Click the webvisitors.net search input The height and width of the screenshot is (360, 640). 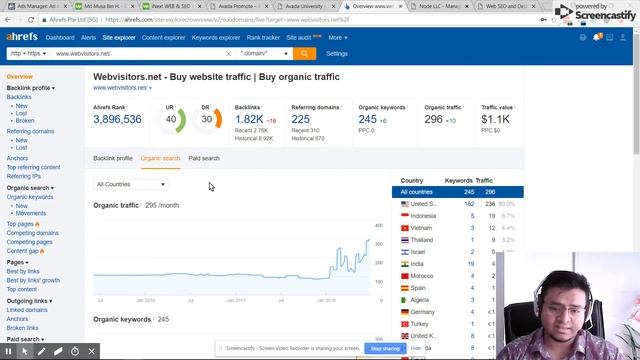pyautogui.click(x=139, y=53)
